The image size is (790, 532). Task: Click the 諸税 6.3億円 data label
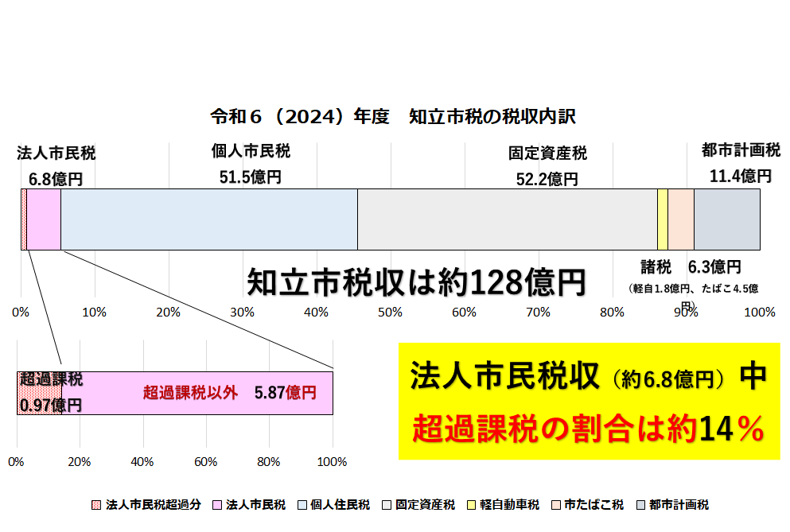coord(691,266)
